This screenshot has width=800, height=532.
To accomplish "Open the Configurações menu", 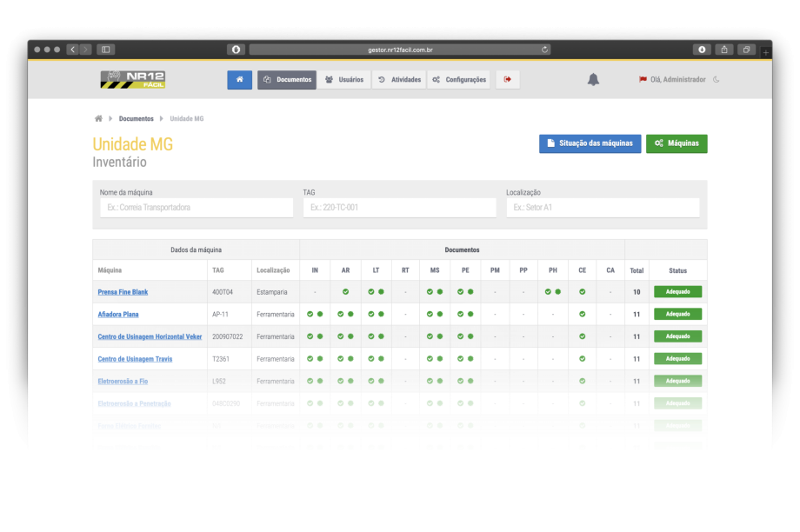I will [x=459, y=80].
